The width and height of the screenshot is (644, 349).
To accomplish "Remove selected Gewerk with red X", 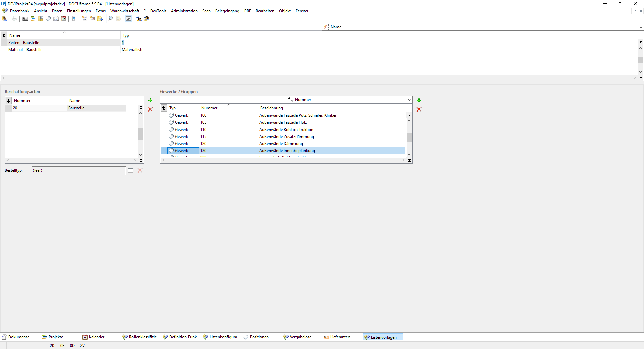I will 419,110.
